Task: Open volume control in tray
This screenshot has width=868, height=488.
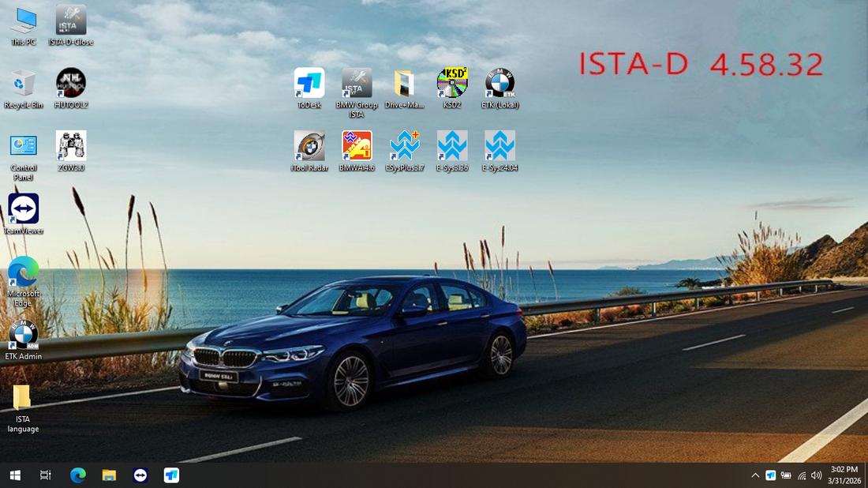Action: pyautogui.click(x=817, y=475)
